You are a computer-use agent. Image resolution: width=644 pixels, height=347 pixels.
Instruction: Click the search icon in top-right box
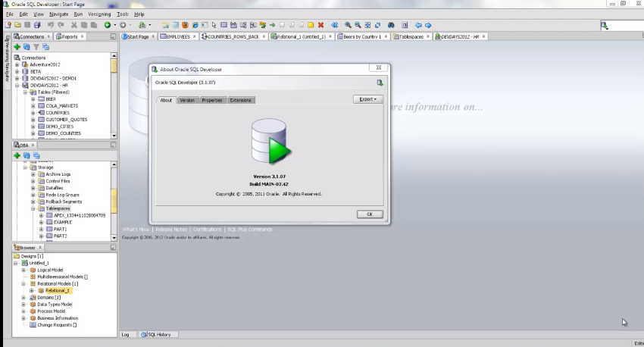(604, 26)
